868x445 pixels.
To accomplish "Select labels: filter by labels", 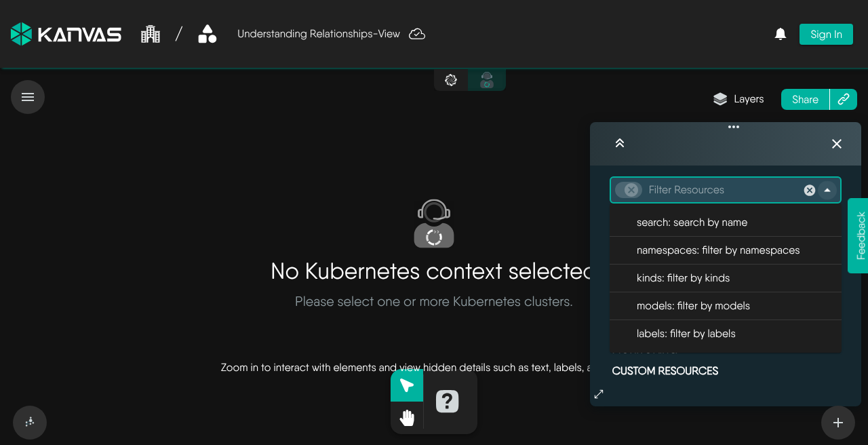I will coord(726,334).
